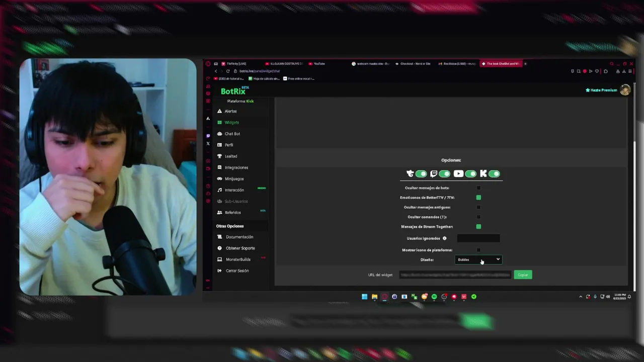Image resolution: width=644 pixels, height=362 pixels.
Task: Click the botrix.live address bar
Action: click(259, 71)
